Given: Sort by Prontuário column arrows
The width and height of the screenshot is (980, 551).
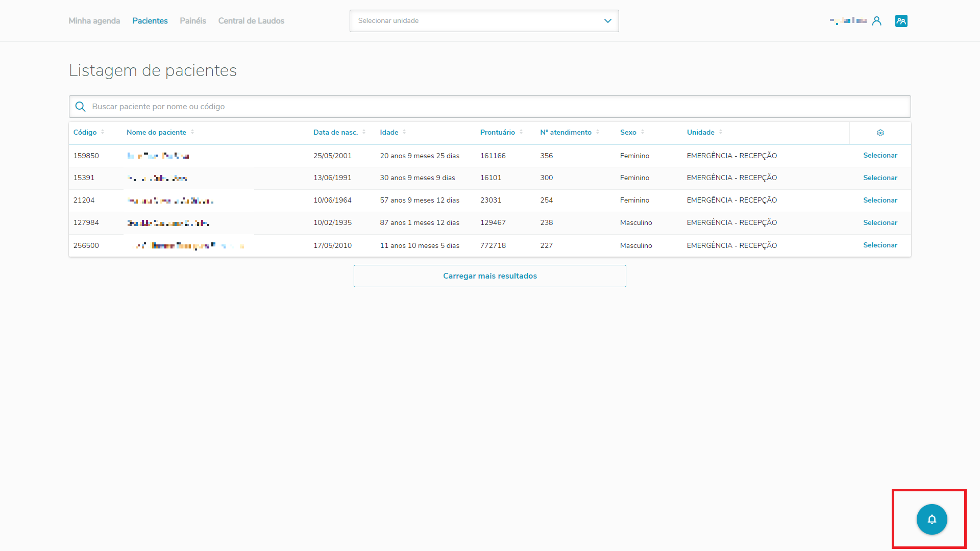Looking at the screenshot, I should 521,132.
